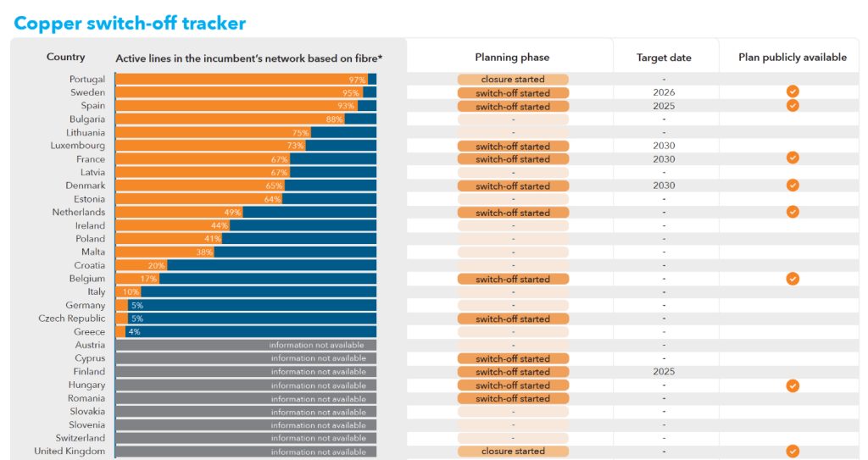The height and width of the screenshot is (460, 868).
Task: Click Portugal's "closure started" pill
Action: click(513, 80)
